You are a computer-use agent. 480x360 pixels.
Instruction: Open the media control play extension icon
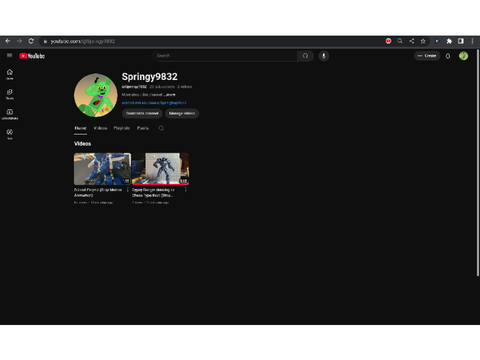(x=437, y=41)
